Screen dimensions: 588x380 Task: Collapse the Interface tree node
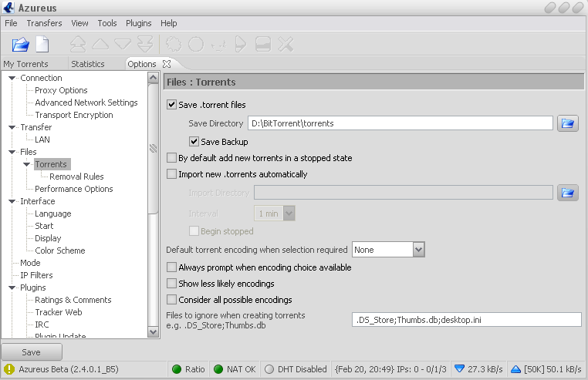pyautogui.click(x=12, y=201)
